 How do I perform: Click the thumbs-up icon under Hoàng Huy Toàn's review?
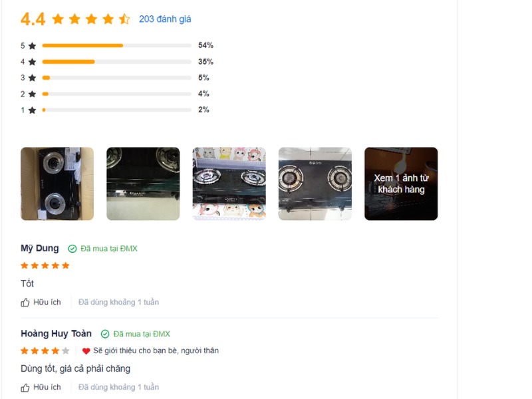(x=25, y=388)
